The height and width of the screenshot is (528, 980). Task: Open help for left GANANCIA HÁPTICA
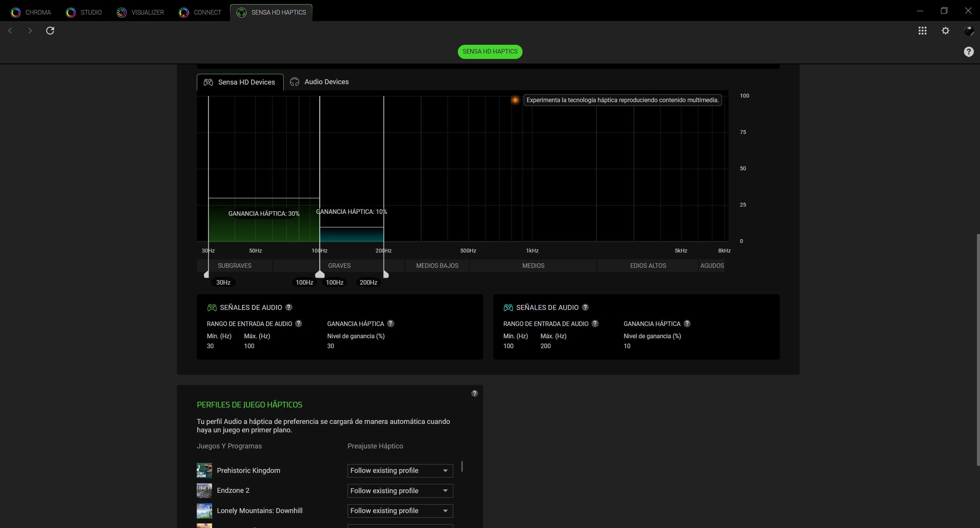tap(390, 324)
